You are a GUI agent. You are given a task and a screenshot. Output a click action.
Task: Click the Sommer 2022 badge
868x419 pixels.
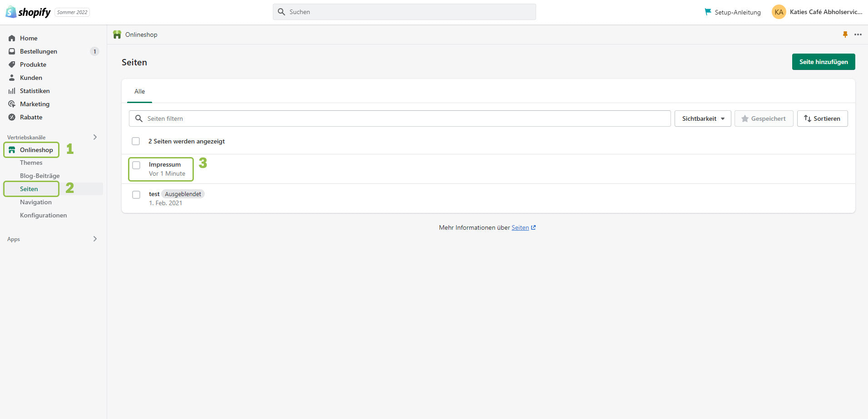point(72,12)
